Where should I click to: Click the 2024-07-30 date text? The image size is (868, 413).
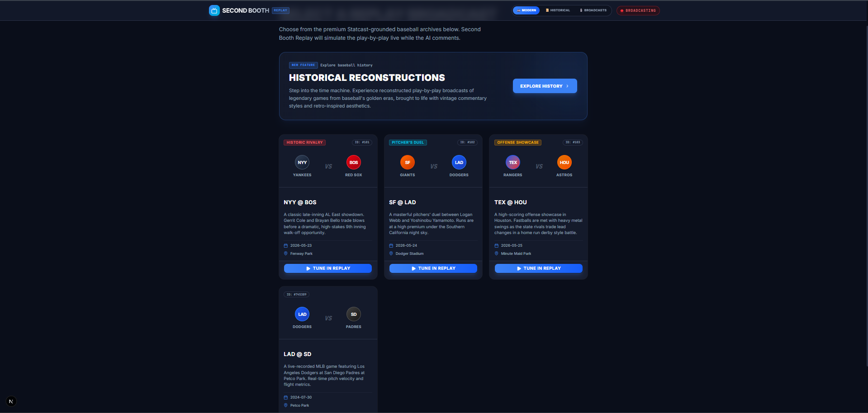tap(301, 398)
